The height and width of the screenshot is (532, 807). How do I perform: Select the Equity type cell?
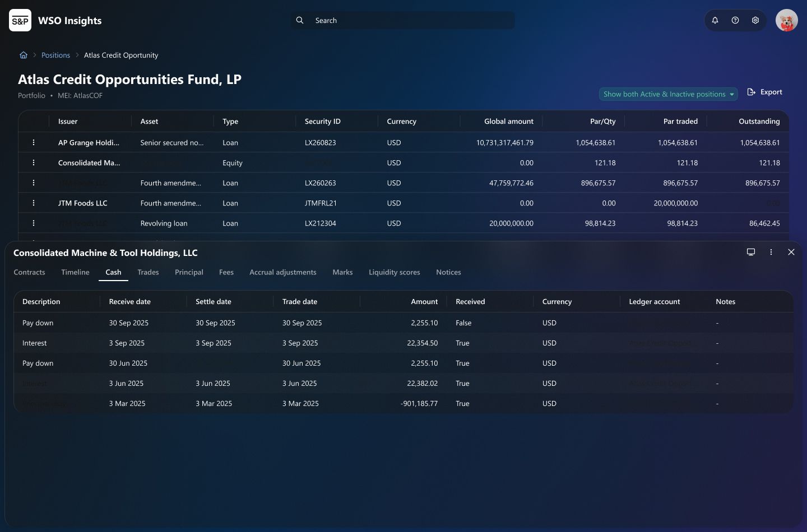[x=233, y=162]
